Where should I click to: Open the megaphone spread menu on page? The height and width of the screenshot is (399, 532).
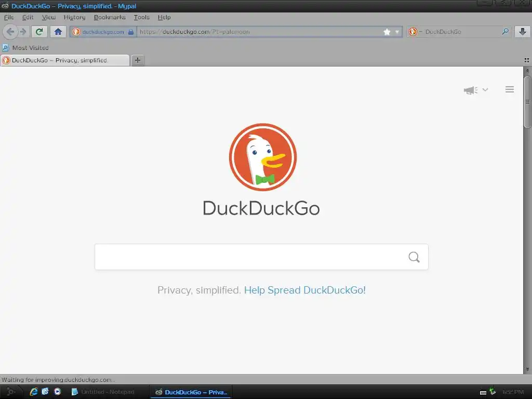(476, 90)
